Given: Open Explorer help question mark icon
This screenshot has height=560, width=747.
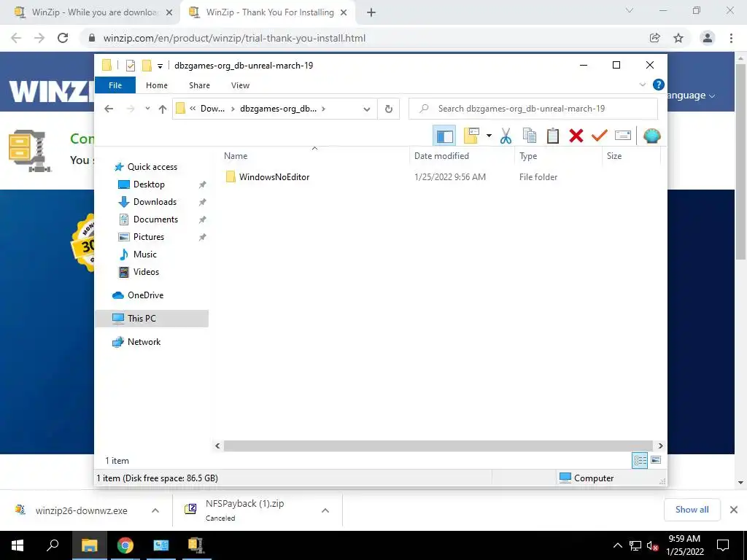Looking at the screenshot, I should [x=659, y=85].
